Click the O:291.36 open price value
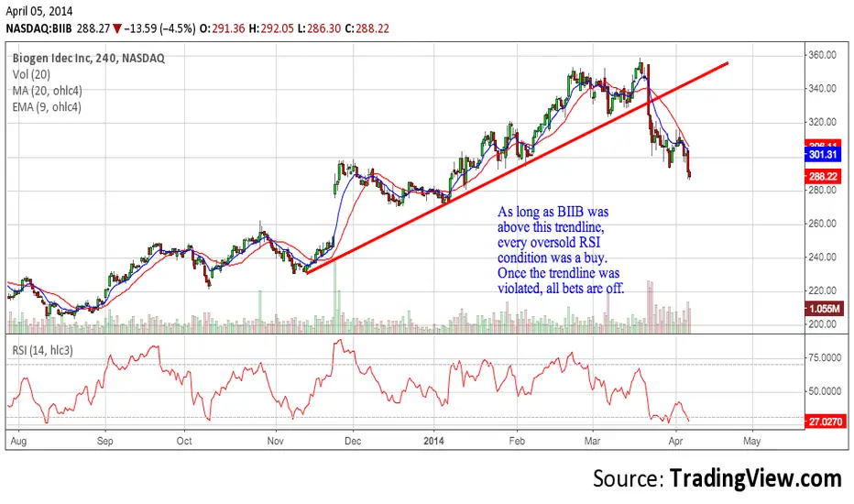The width and height of the screenshot is (854, 504). [223, 28]
